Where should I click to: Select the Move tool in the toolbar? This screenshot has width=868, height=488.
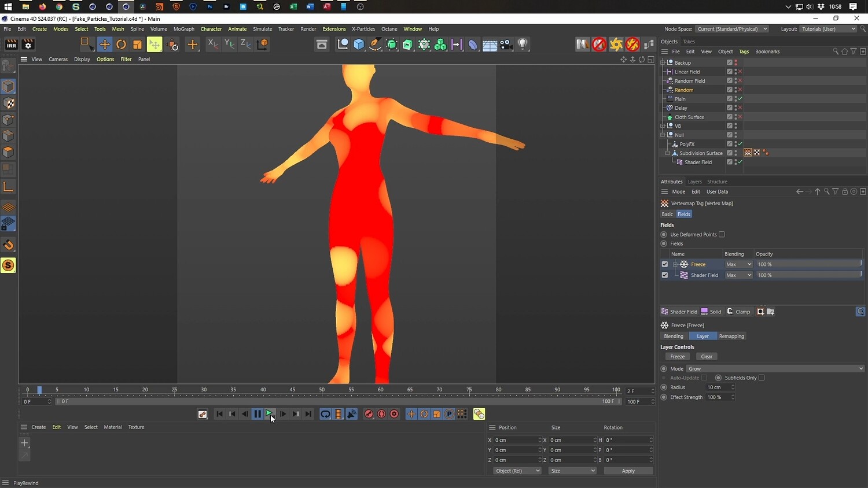[x=105, y=45]
